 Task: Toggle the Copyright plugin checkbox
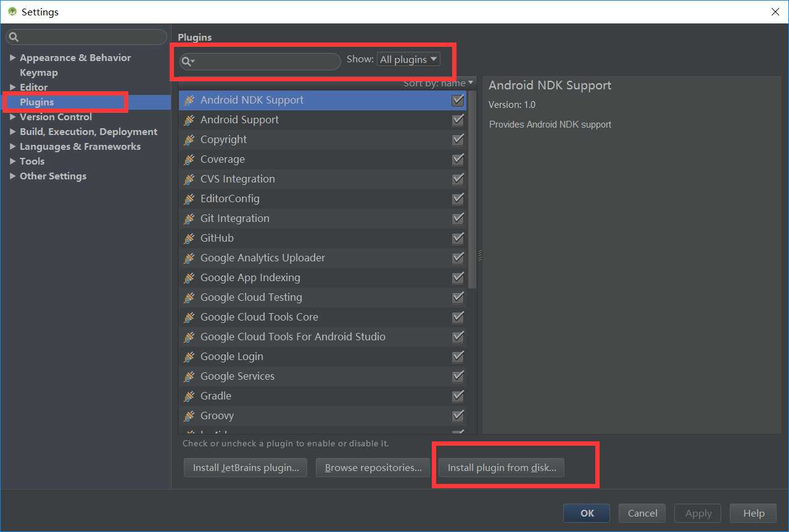(x=458, y=140)
